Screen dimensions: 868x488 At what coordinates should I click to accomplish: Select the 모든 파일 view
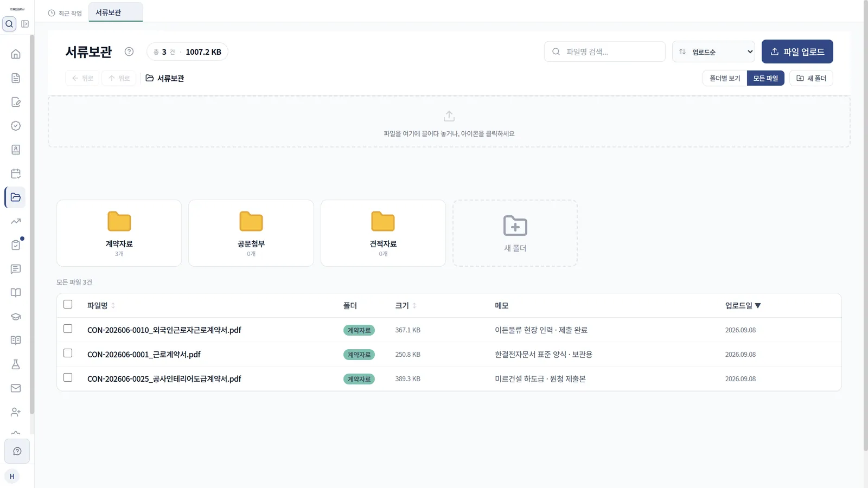pyautogui.click(x=765, y=78)
